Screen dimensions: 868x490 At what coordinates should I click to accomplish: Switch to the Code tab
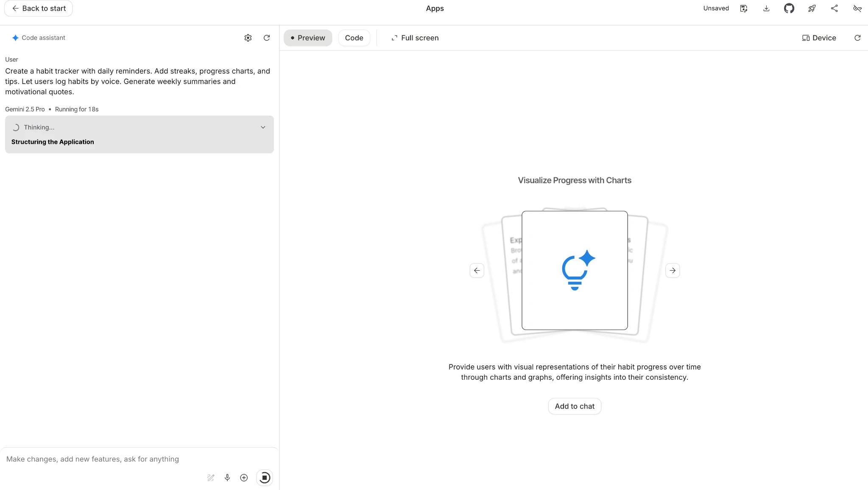354,38
